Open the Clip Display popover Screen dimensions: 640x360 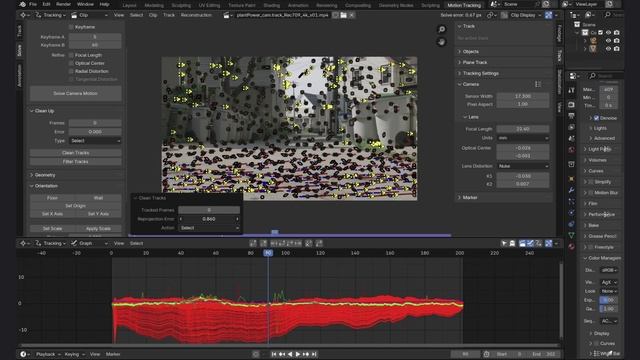[x=522, y=15]
